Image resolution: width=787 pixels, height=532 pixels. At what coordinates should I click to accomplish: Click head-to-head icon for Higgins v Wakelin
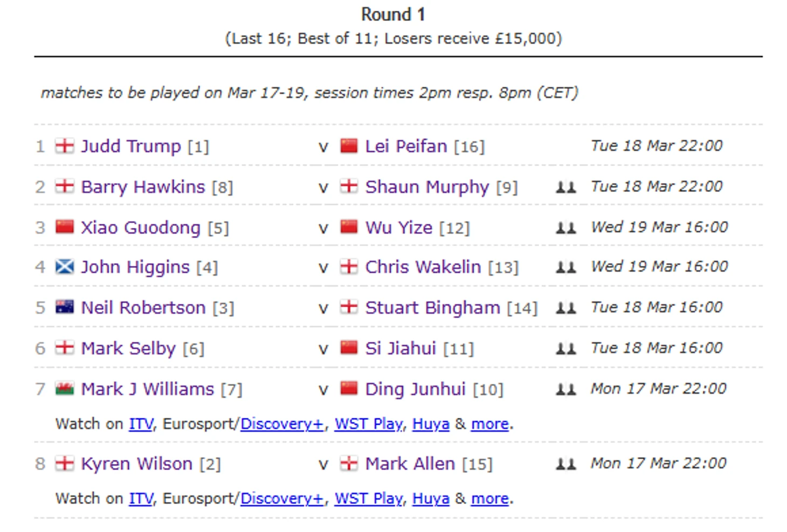(x=566, y=267)
